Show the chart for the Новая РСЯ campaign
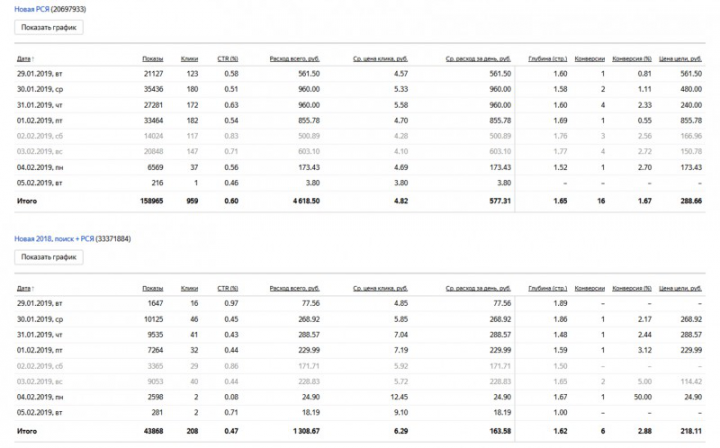The image size is (720, 448). 50,28
